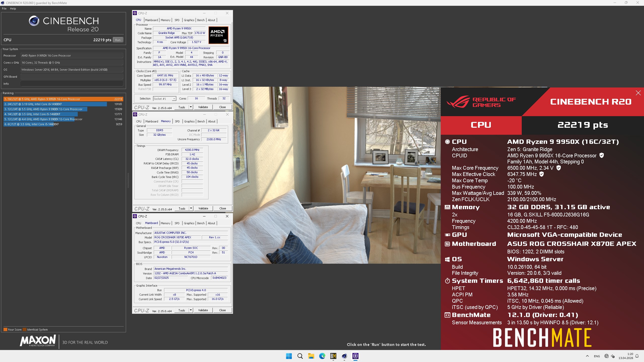Select CPU tab in Memory CPU-Z window
The height and width of the screenshot is (362, 644).
click(139, 121)
